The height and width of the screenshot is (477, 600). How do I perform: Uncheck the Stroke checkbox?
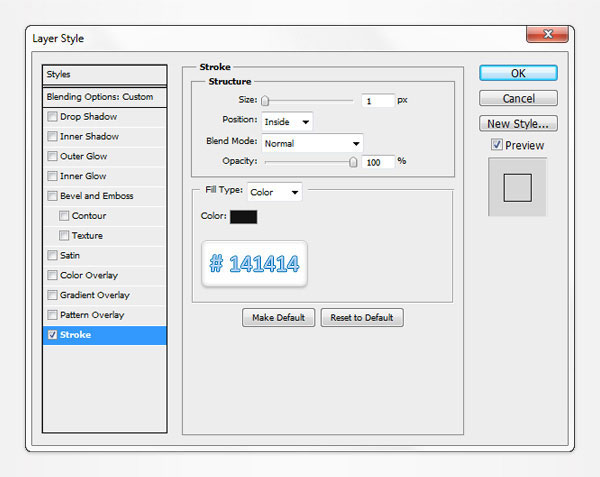tap(52, 335)
